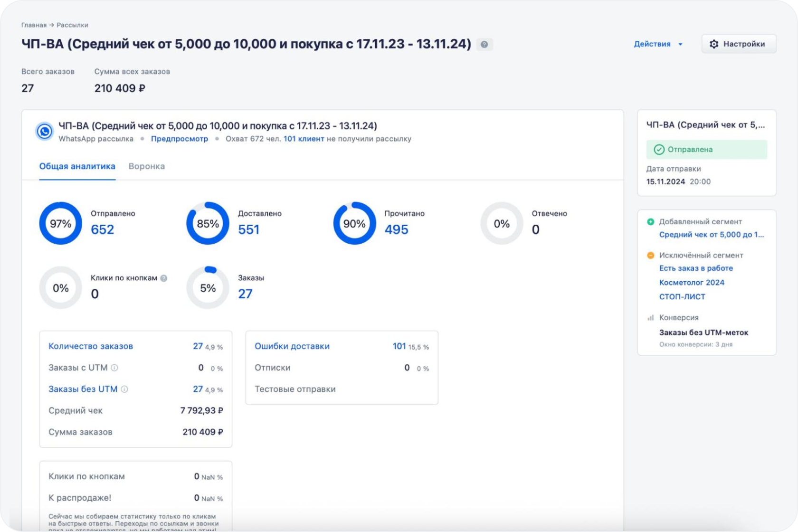This screenshot has height=532, width=798.
Task: Navigate to Рассылки via breadcrumb
Action: [x=72, y=25]
